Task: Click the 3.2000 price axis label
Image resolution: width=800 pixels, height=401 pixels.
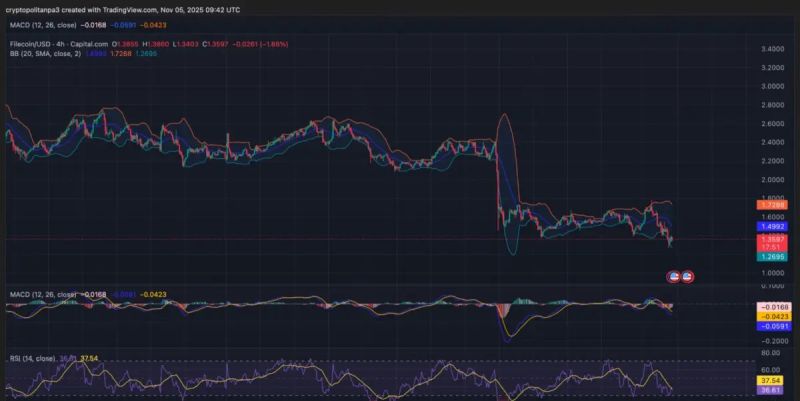Action: coord(772,67)
